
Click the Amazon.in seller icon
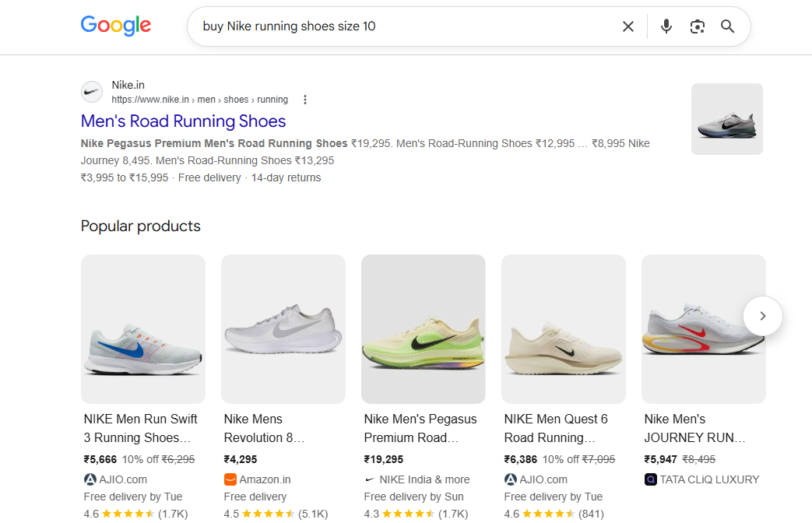[230, 479]
